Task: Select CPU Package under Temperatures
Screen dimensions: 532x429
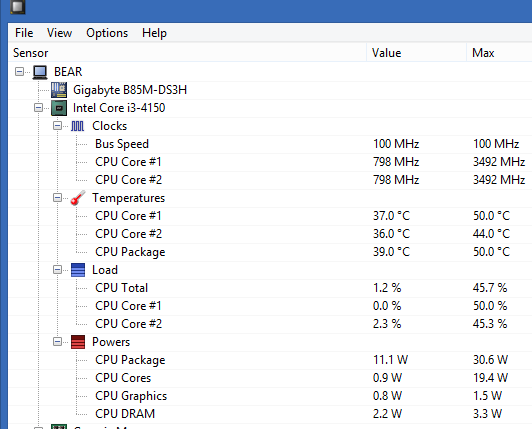Action: [130, 252]
